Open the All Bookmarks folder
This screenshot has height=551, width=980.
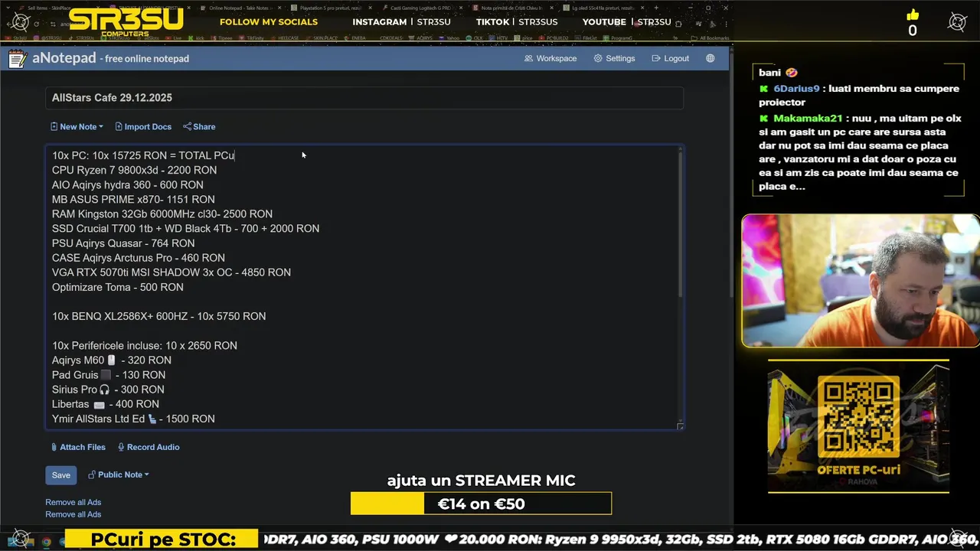[708, 38]
